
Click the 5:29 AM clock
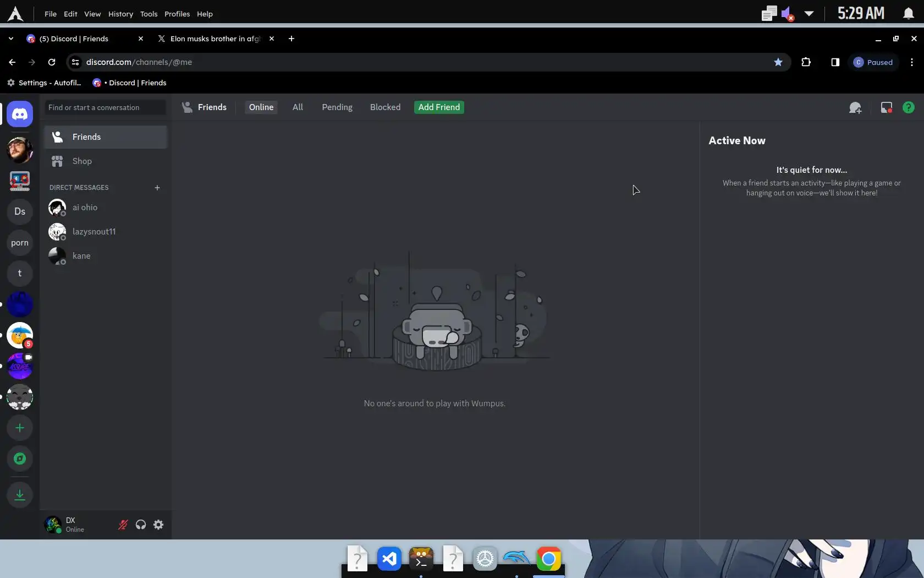tap(861, 14)
